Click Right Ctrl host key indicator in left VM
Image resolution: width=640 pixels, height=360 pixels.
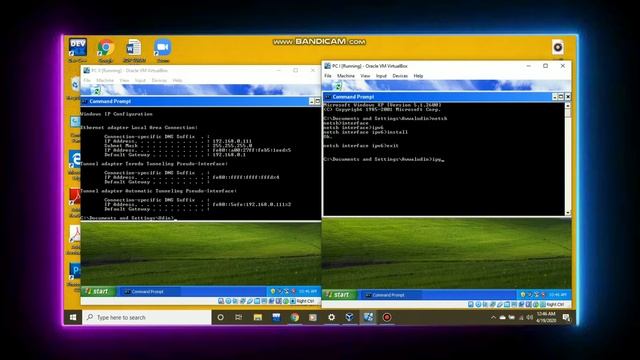click(x=305, y=301)
